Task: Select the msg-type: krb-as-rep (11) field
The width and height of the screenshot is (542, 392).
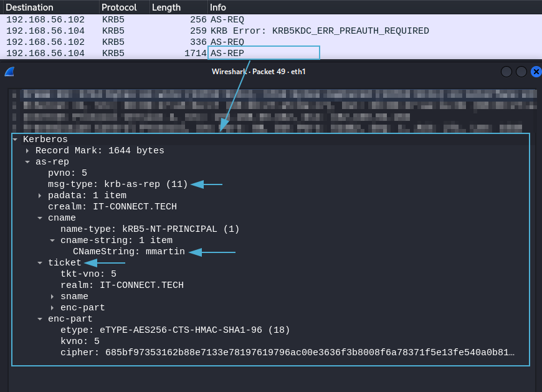Action: click(118, 184)
